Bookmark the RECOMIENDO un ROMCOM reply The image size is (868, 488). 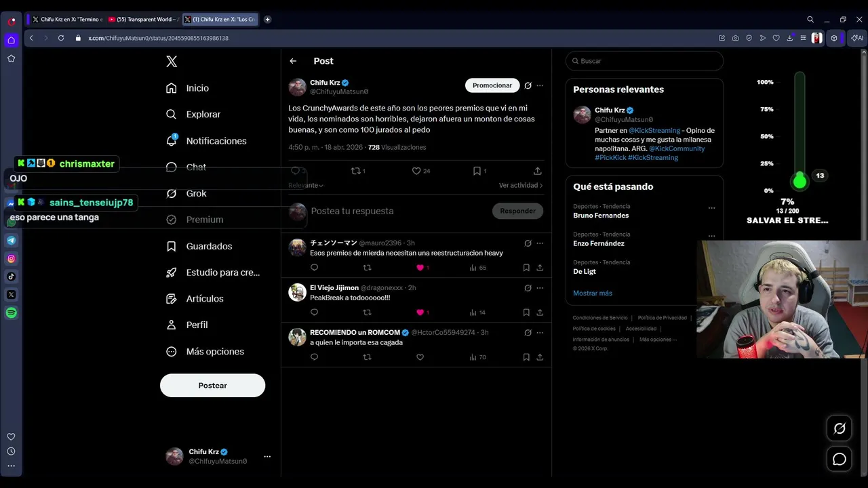(x=526, y=357)
